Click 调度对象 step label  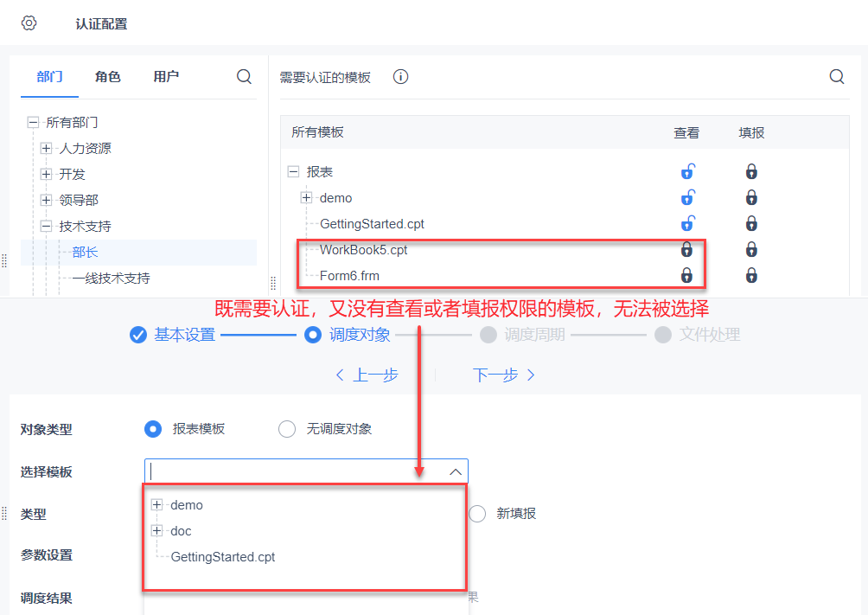[x=360, y=335]
